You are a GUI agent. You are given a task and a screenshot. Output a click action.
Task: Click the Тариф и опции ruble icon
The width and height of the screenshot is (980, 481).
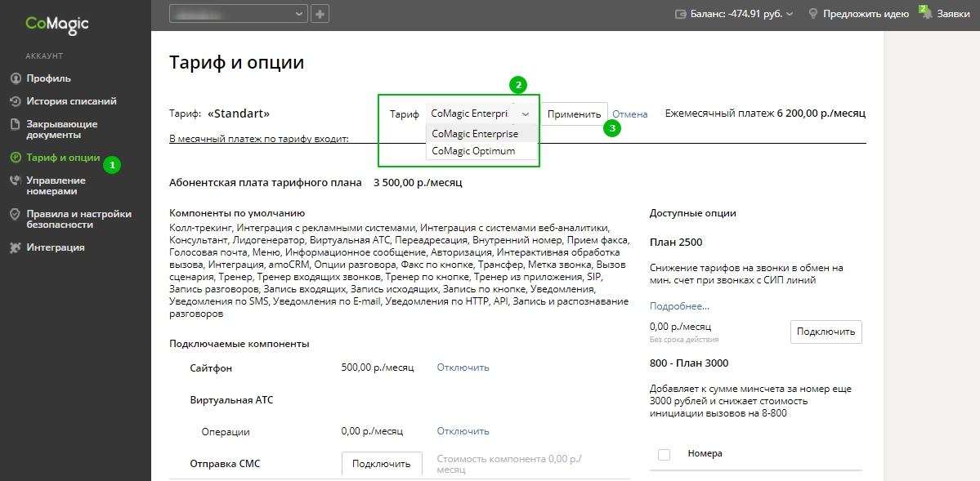click(x=16, y=158)
